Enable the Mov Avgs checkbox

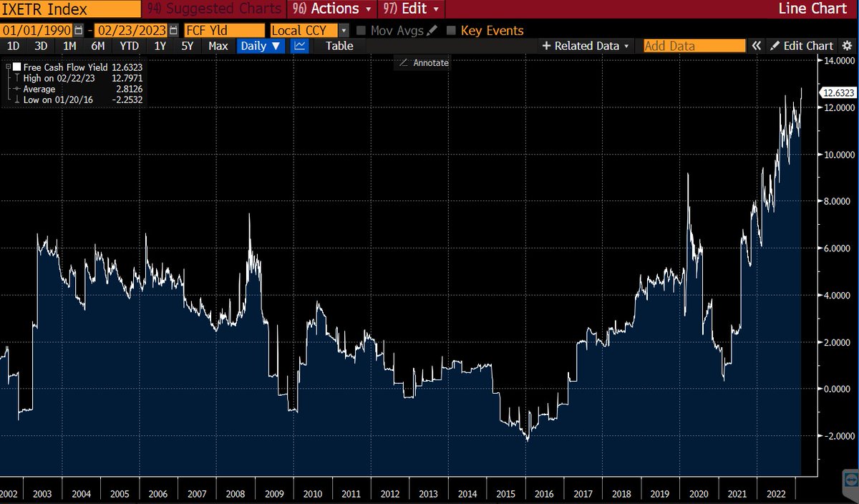pyautogui.click(x=360, y=30)
